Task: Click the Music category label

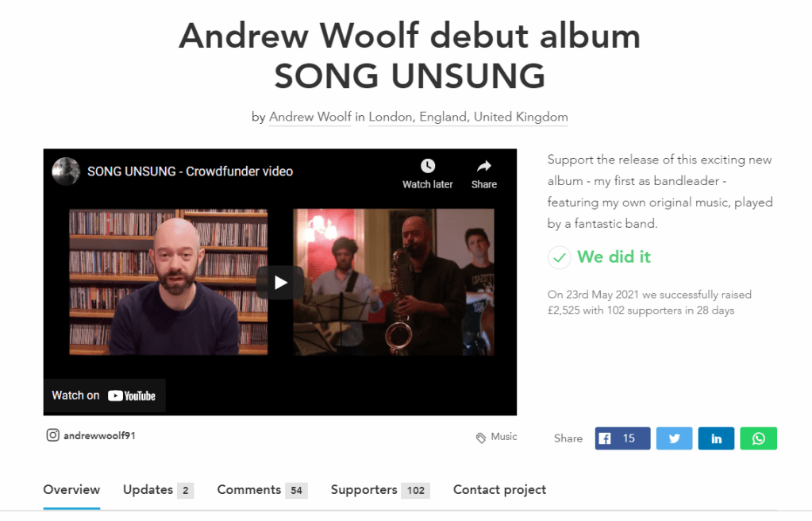Action: coord(504,437)
